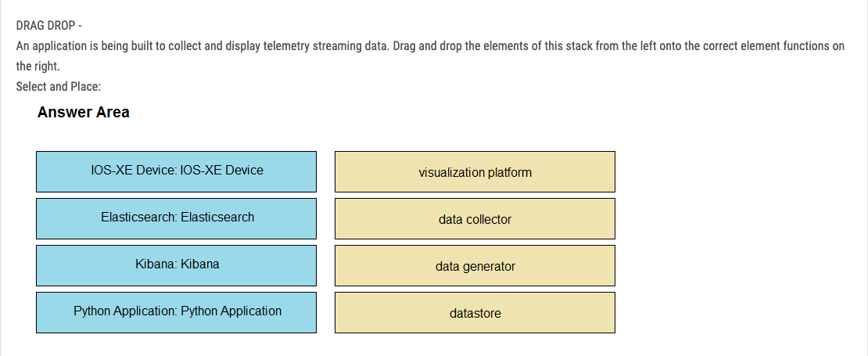The width and height of the screenshot is (868, 356).
Task: Click the text the right. on second line
Action: click(x=38, y=67)
